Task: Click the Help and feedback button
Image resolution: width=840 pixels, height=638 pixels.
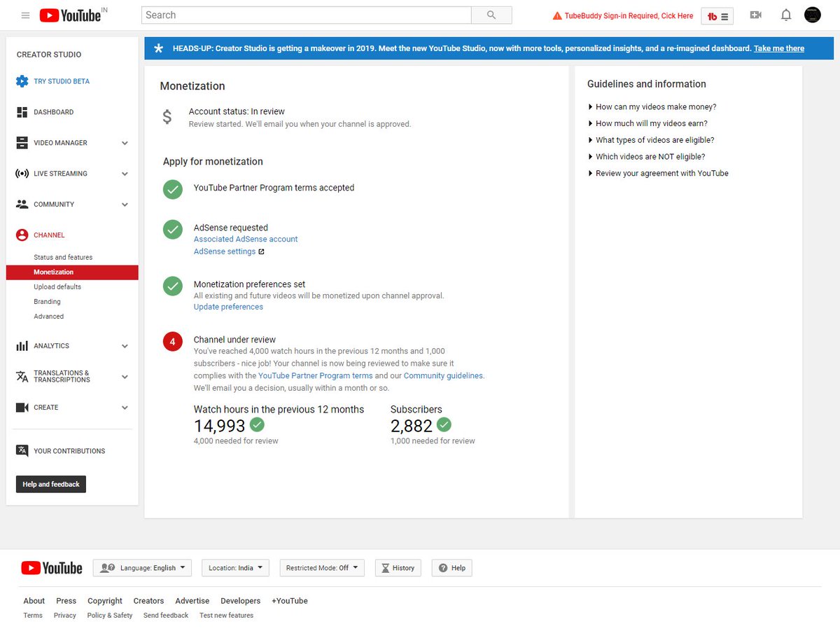Action: [51, 484]
